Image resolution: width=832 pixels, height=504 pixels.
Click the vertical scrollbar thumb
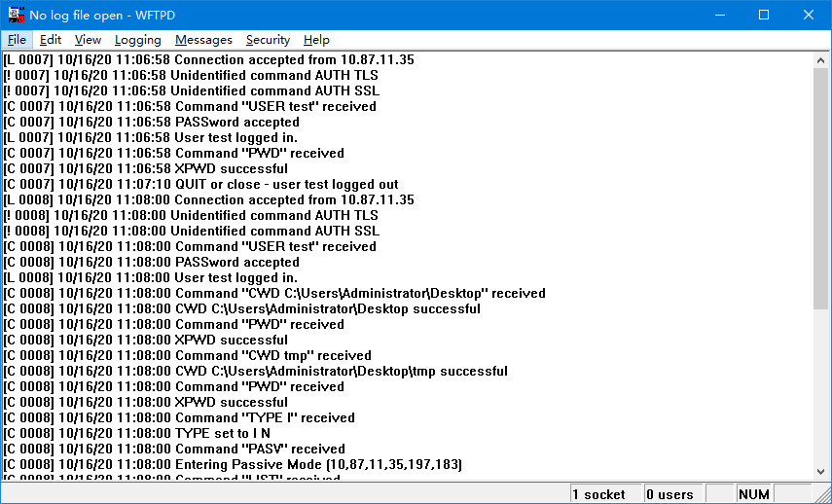[x=822, y=185]
